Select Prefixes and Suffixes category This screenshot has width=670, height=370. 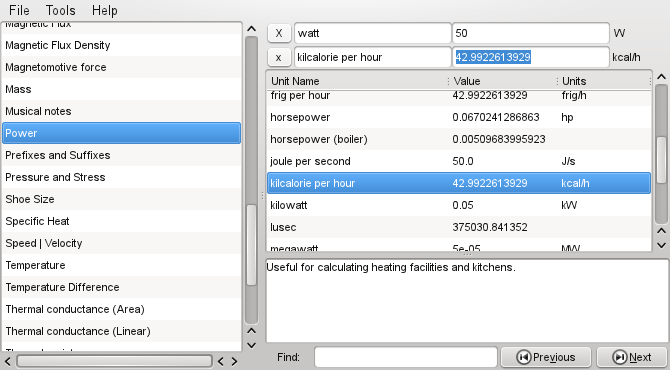pyautogui.click(x=122, y=155)
